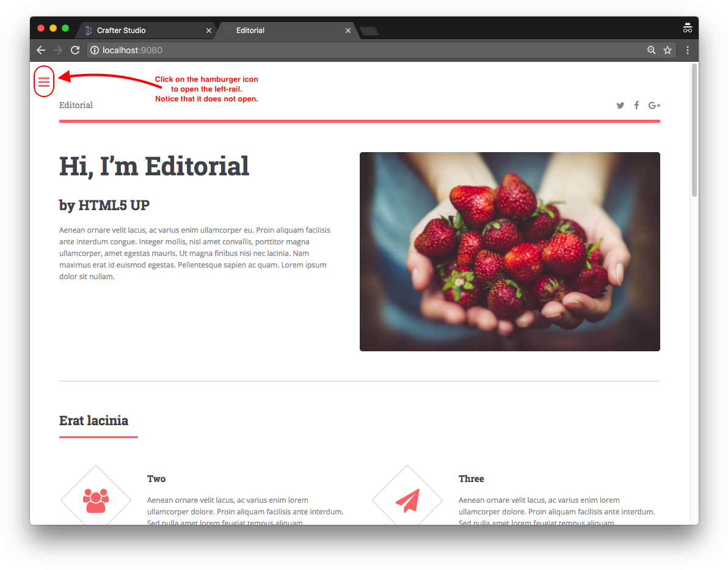Reload the page with the refresh icon
The height and width of the screenshot is (570, 728).
click(75, 50)
